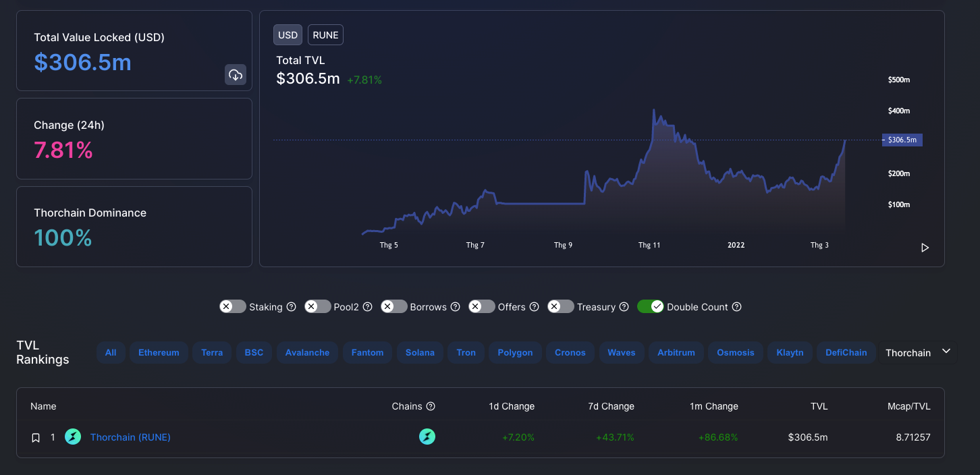Click the large blue $306.5m total value
Image resolution: width=980 pixels, height=475 pixels.
83,63
